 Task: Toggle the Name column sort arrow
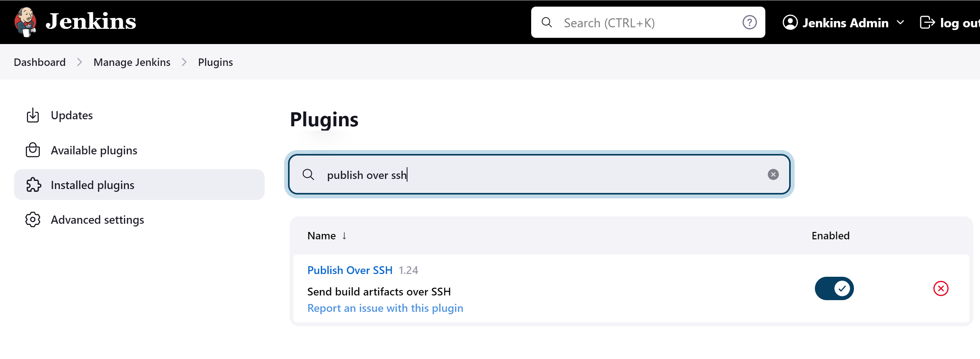pyautogui.click(x=345, y=235)
